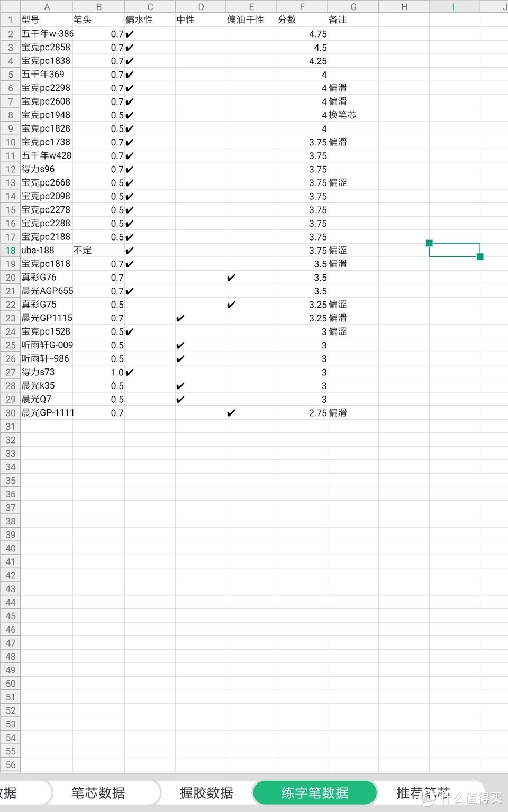Image resolution: width=508 pixels, height=812 pixels.
Task: Select column G header
Action: point(353,7)
